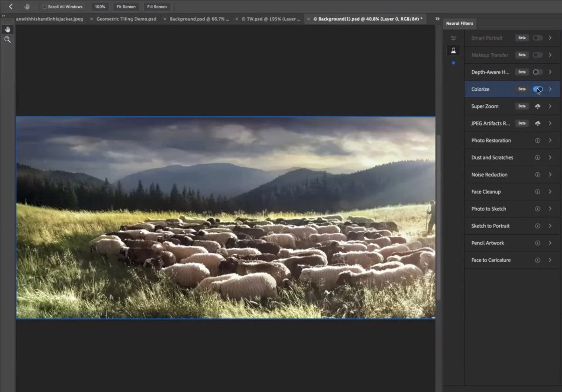
Task: Collapse panels with double-arrow icon
Action: [437, 19]
